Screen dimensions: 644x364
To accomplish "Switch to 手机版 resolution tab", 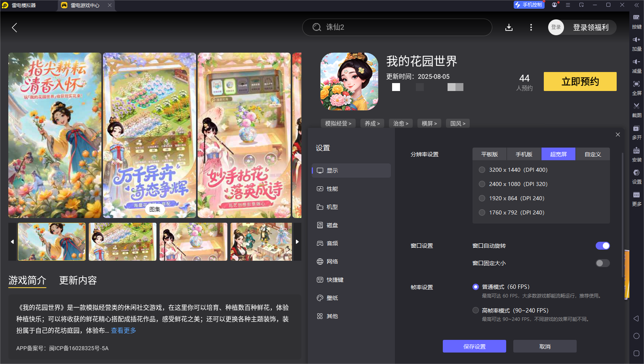I will 524,154.
